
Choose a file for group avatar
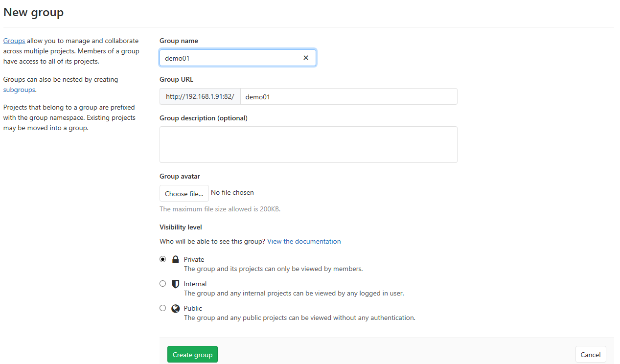184,193
